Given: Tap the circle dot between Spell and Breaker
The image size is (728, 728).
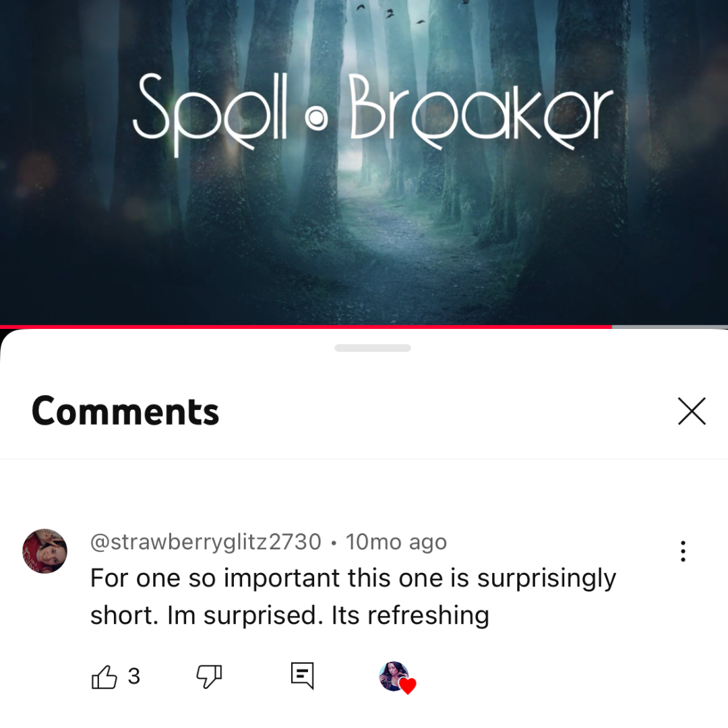Looking at the screenshot, I should tap(317, 119).
